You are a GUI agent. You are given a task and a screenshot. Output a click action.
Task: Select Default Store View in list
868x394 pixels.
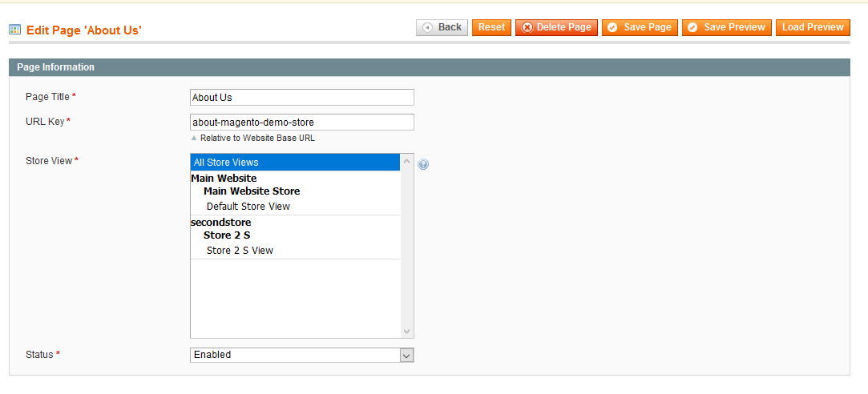(x=248, y=207)
